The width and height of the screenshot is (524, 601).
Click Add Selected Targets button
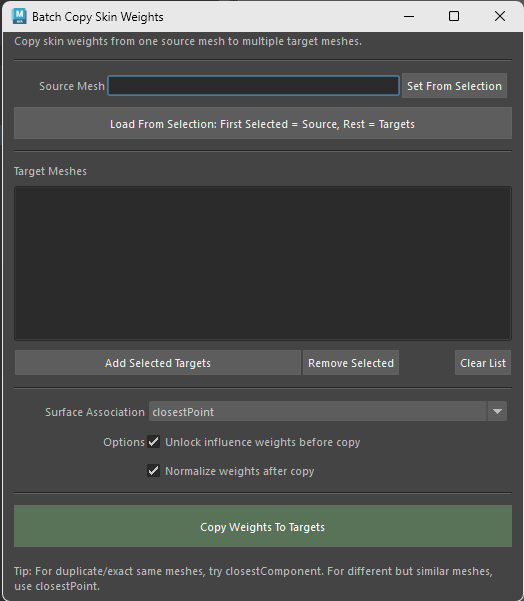coord(158,363)
